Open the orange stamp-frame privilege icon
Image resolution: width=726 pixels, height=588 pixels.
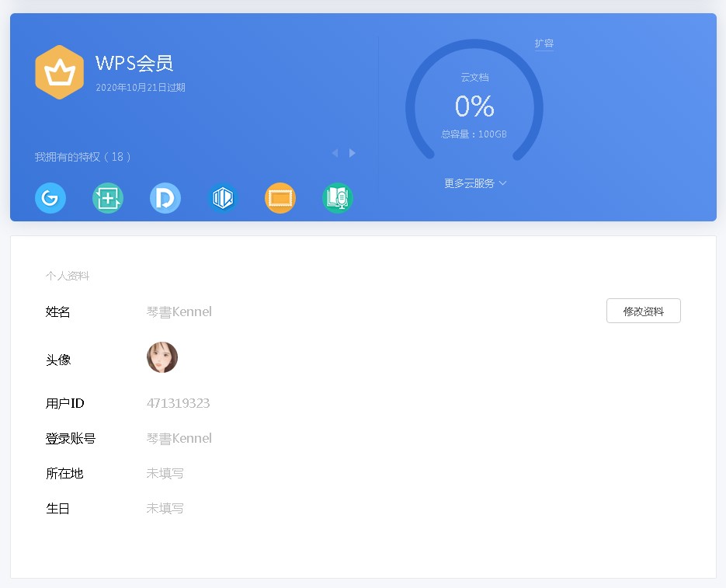pos(280,198)
